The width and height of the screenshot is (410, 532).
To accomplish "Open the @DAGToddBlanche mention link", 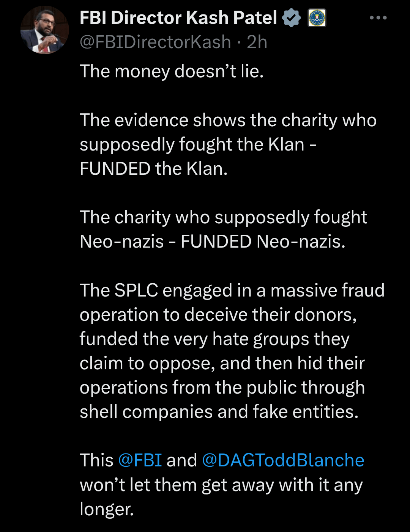I will (x=283, y=460).
